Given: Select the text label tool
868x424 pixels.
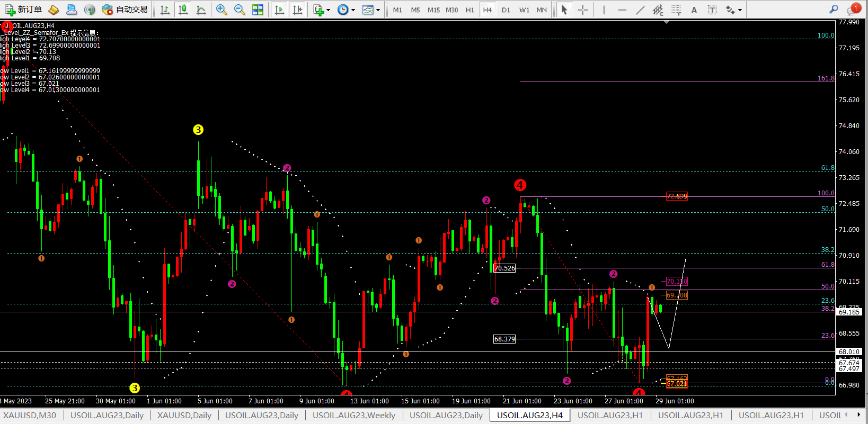Looking at the screenshot, I should [712, 10].
